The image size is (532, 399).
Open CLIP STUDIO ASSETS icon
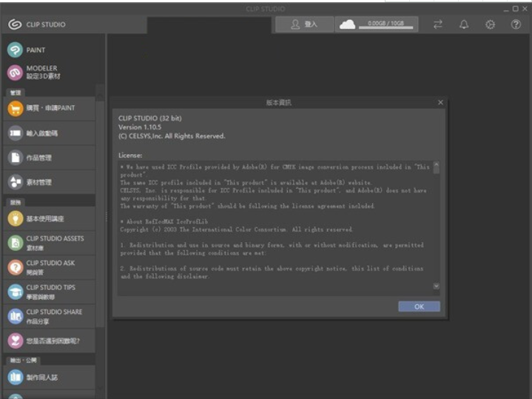point(15,243)
